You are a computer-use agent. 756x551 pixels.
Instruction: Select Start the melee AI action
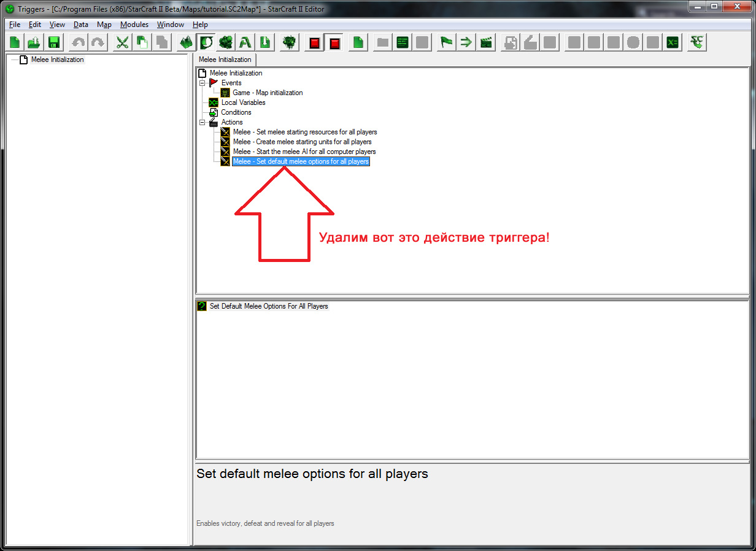(x=304, y=152)
